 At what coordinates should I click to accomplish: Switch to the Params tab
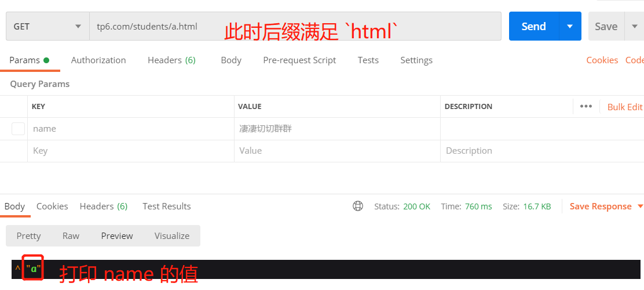click(x=30, y=60)
